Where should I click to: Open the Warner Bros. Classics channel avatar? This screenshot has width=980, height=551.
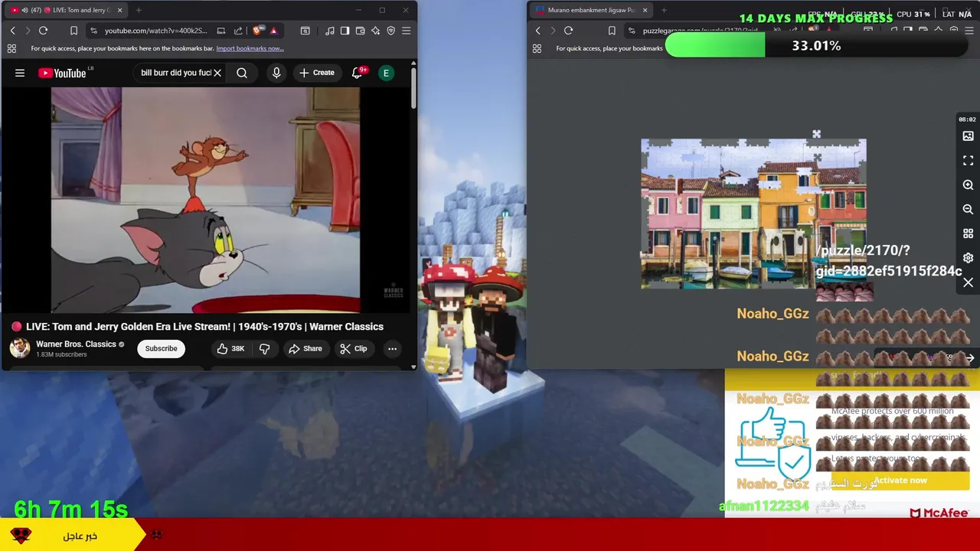pos(20,348)
